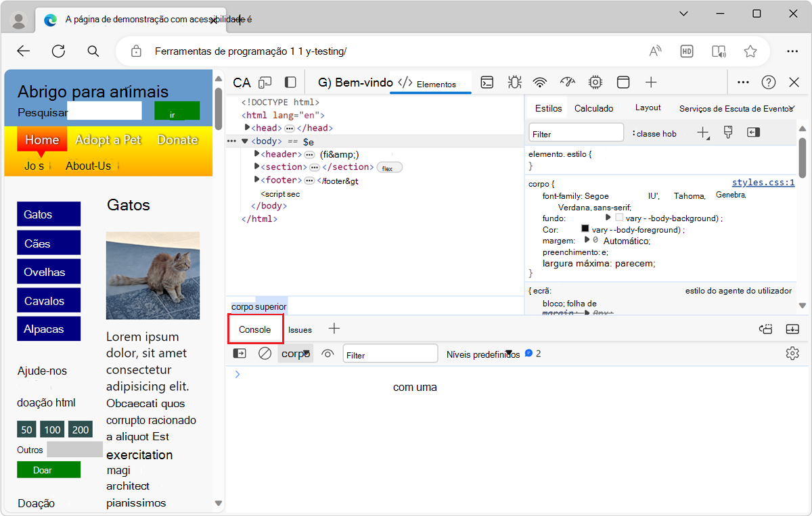Open the Sources bug icon tool
The width and height of the screenshot is (812, 516).
[x=514, y=83]
